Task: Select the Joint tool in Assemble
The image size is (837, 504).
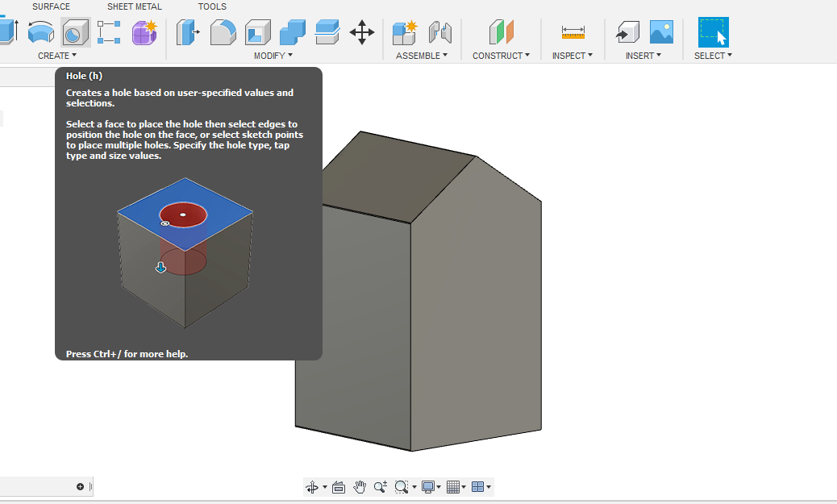Action: coord(439,32)
